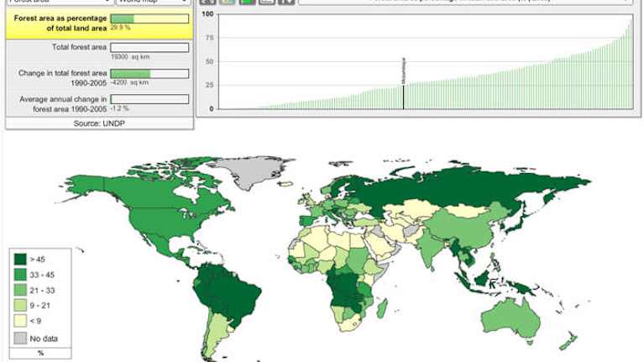Click the gray No data legend swatch
The image size is (644, 362).
(19, 338)
